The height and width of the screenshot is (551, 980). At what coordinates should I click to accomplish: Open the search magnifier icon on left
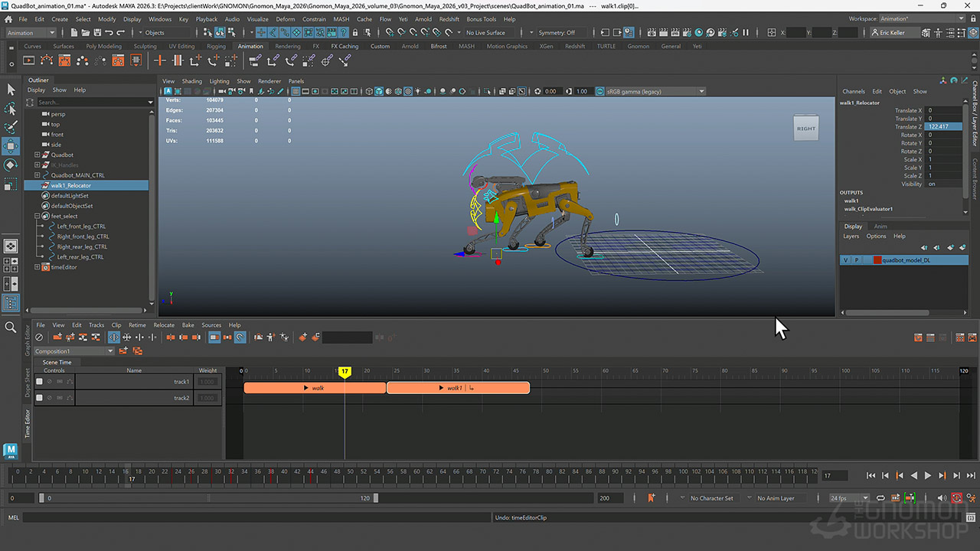[x=11, y=328]
